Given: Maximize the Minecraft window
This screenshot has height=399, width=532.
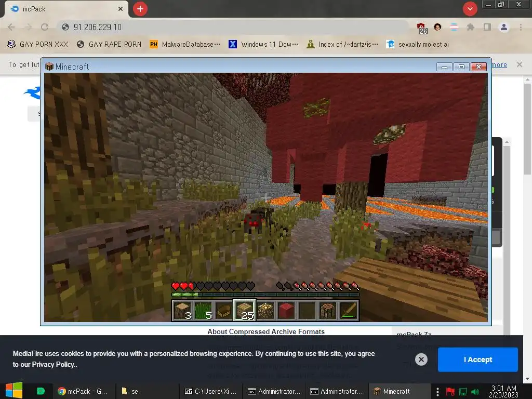Looking at the screenshot, I should [x=461, y=67].
